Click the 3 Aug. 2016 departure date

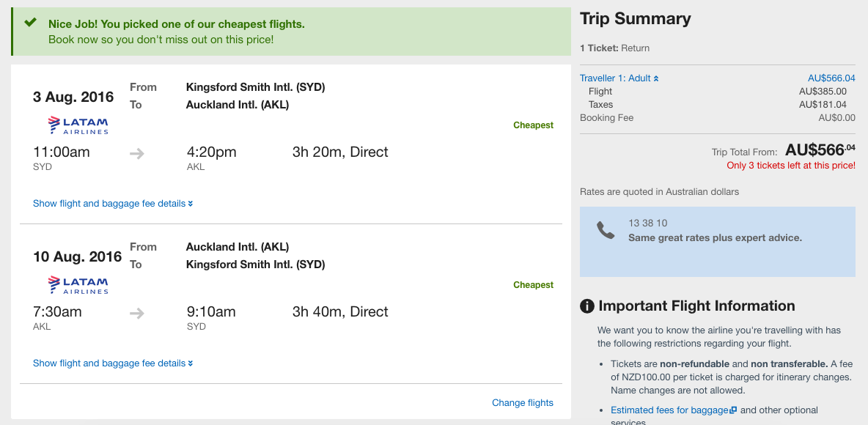[73, 97]
